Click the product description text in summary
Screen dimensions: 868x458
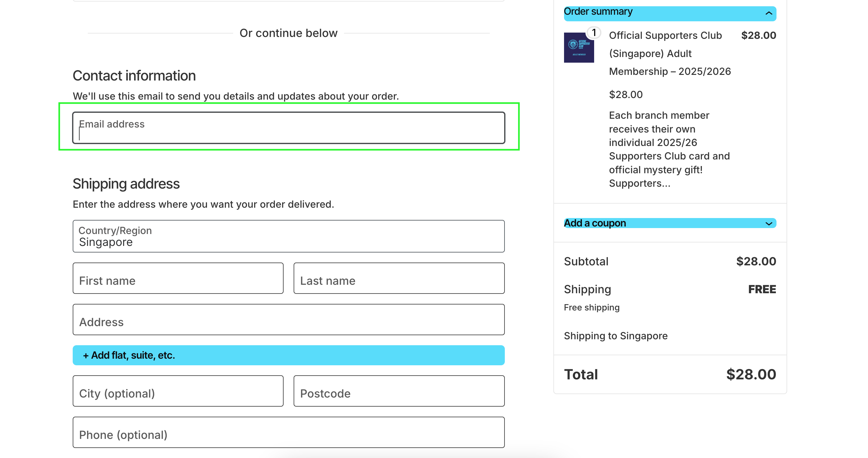coord(669,149)
